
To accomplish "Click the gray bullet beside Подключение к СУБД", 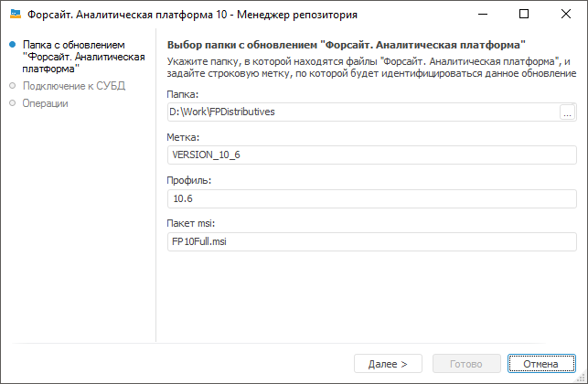I will click(12, 86).
